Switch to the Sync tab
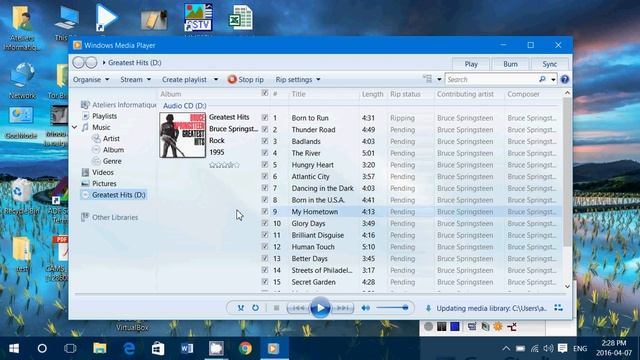This screenshot has height=360, width=640. click(x=550, y=64)
